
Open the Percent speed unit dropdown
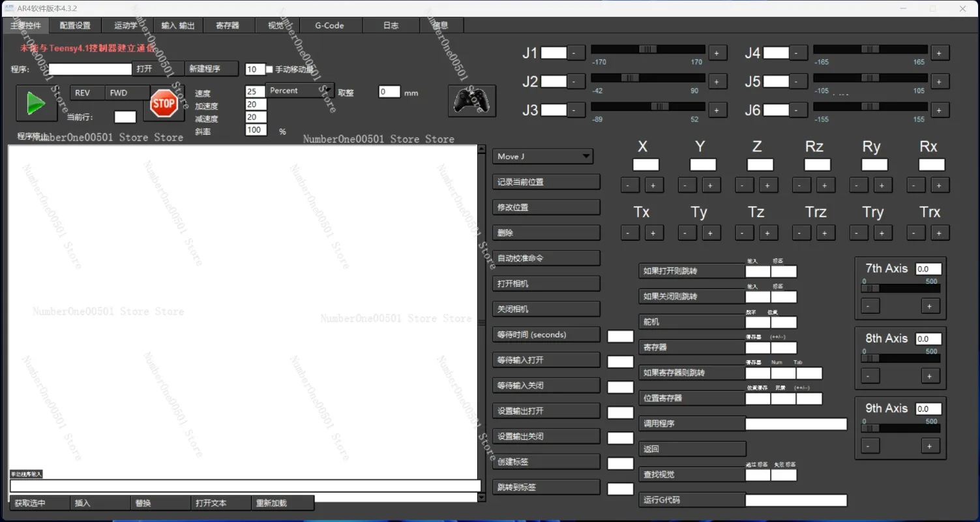pos(300,91)
